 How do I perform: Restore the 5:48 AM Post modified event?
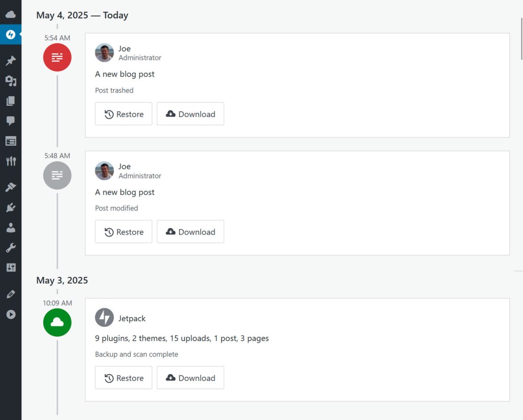pos(124,232)
